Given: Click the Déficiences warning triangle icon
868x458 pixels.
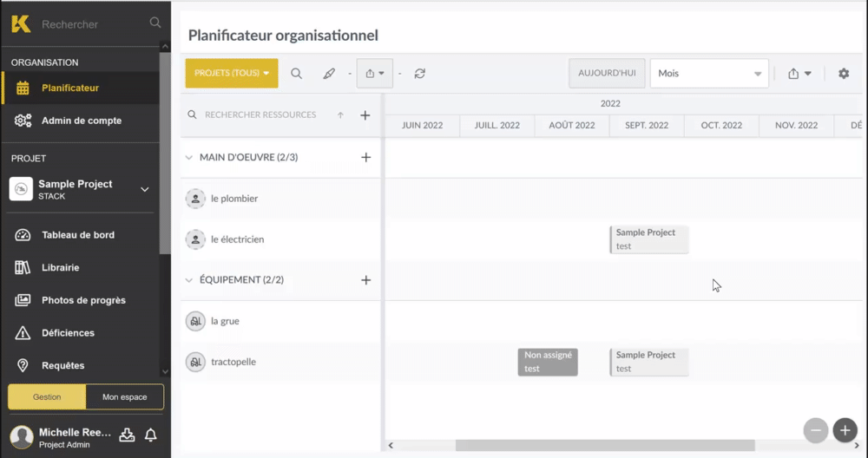Looking at the screenshot, I should [23, 333].
